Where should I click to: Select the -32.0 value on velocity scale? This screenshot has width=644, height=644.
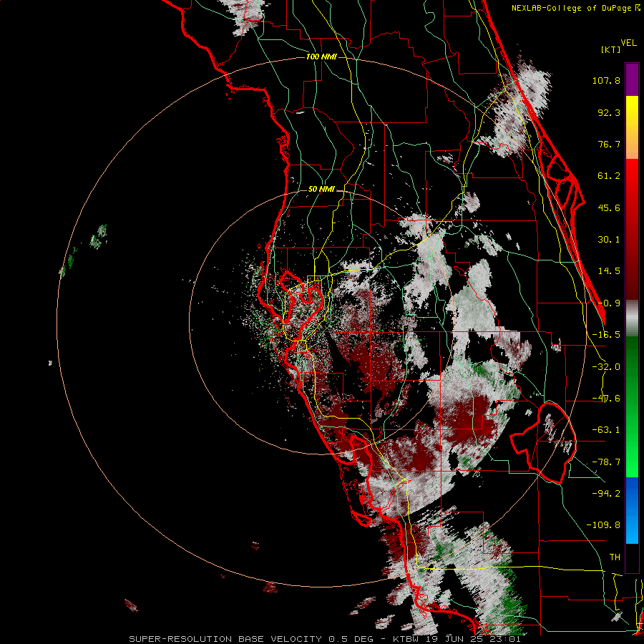[x=606, y=367]
